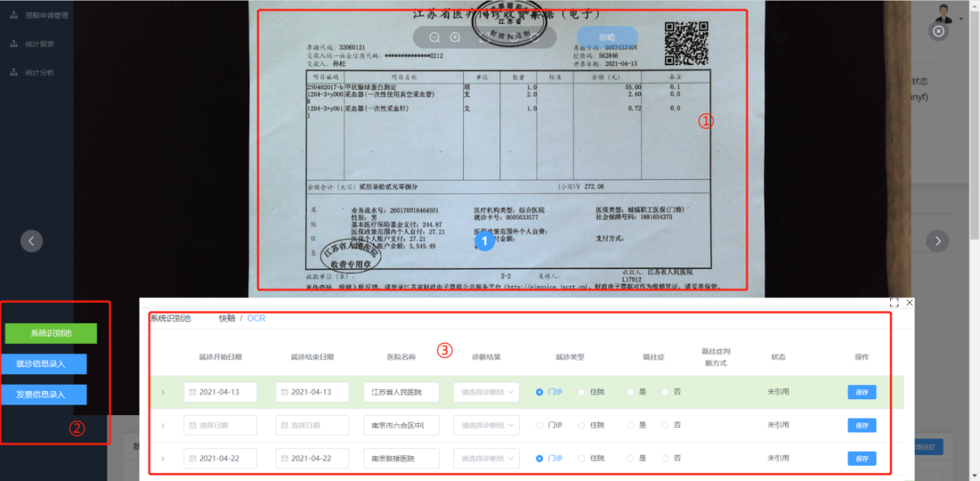
Task: Click the 医院名称 column header
Action: (x=402, y=357)
